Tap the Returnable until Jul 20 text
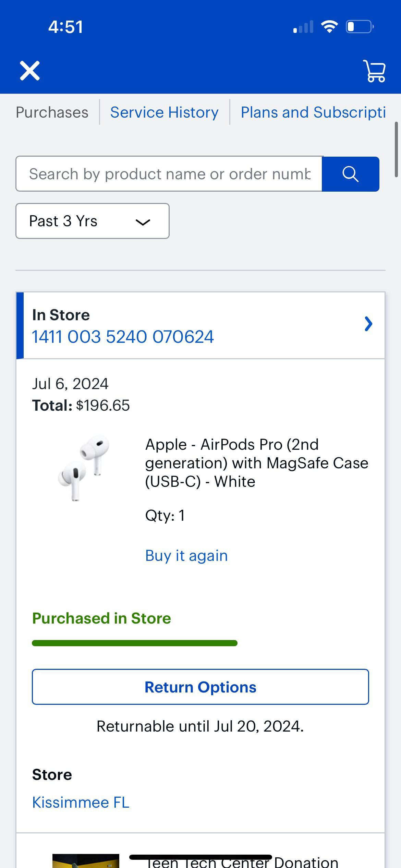401x868 pixels. pyautogui.click(x=200, y=726)
